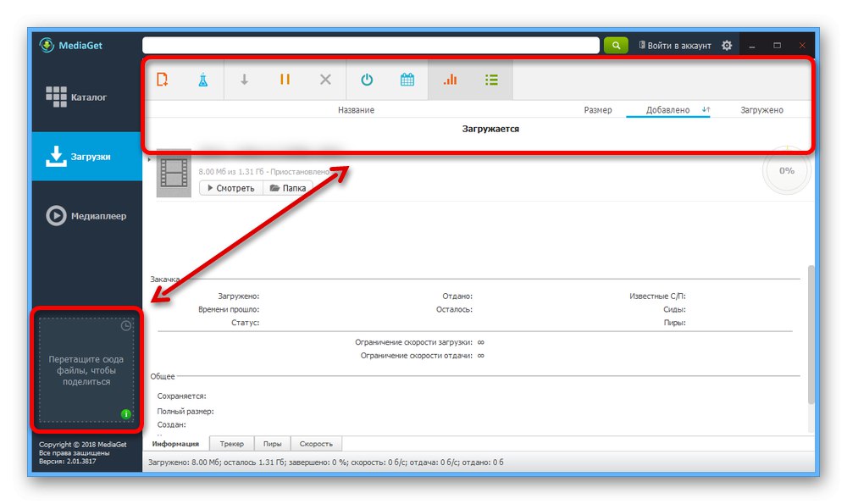
Task: Click the Загружается group header
Action: (x=490, y=129)
